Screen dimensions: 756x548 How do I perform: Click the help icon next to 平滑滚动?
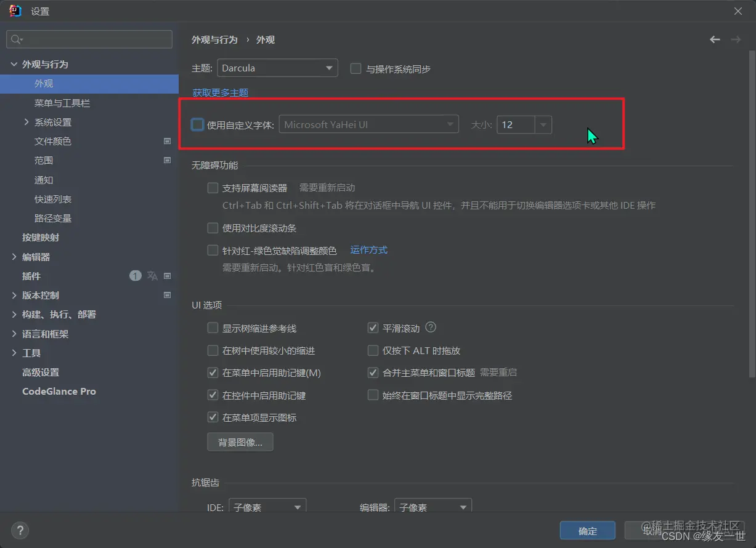tap(431, 328)
